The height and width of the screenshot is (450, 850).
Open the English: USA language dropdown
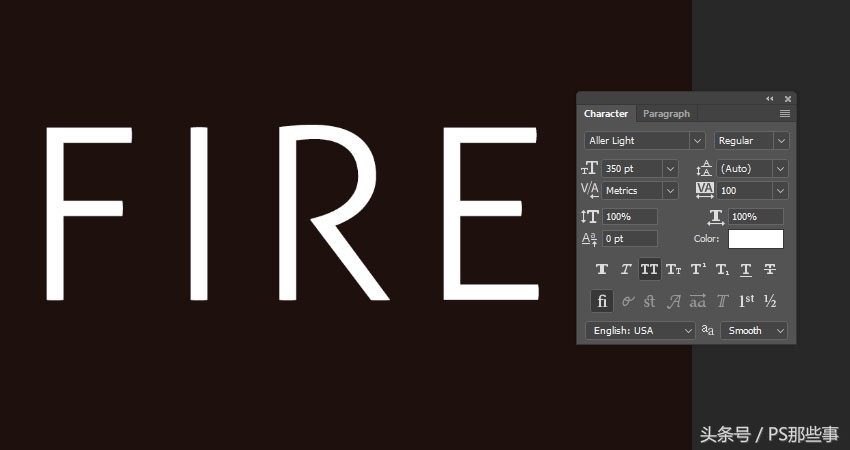point(640,331)
